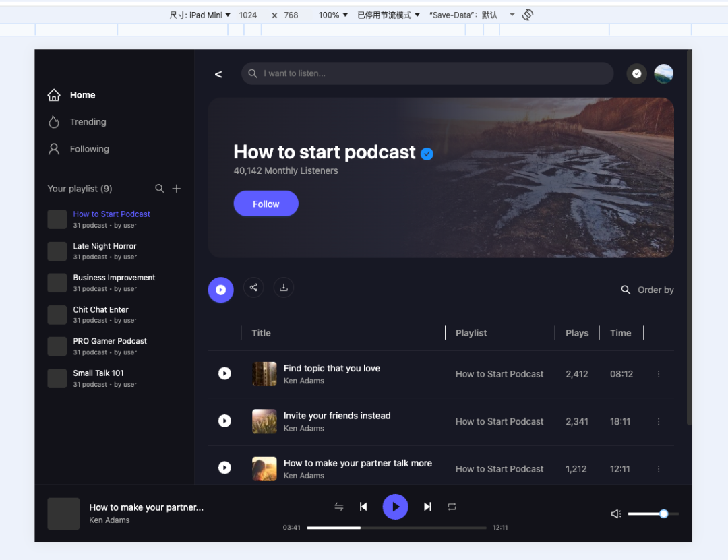
Task: Click 'Ken Adams' in the player bar
Action: tap(109, 520)
